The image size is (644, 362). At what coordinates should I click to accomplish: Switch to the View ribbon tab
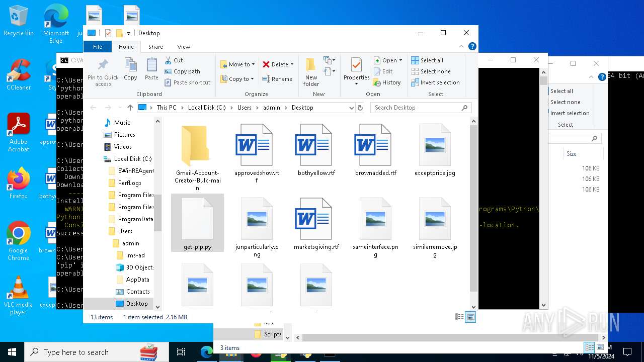pyautogui.click(x=184, y=47)
